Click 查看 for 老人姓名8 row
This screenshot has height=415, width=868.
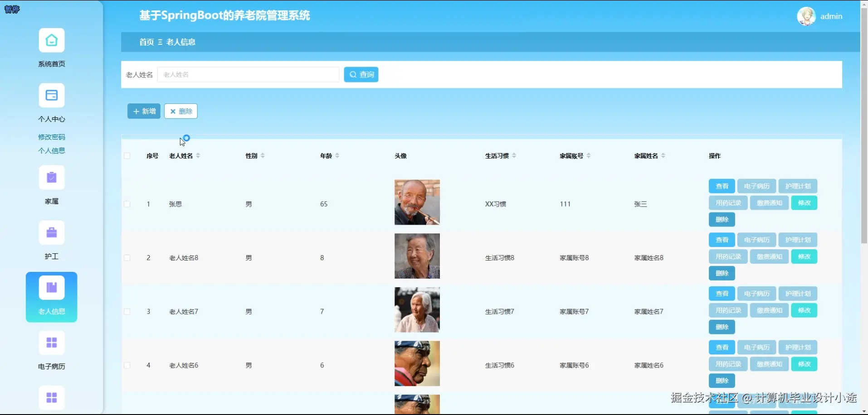[x=722, y=240]
